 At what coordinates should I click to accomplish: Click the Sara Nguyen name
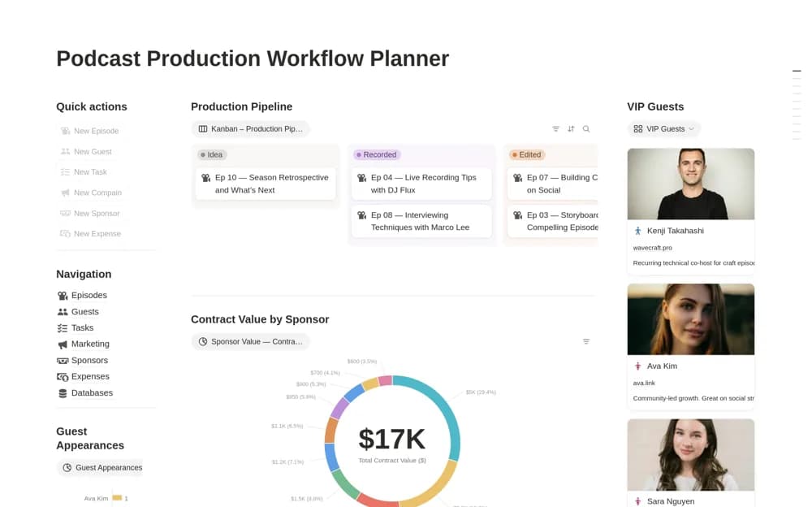(x=671, y=501)
